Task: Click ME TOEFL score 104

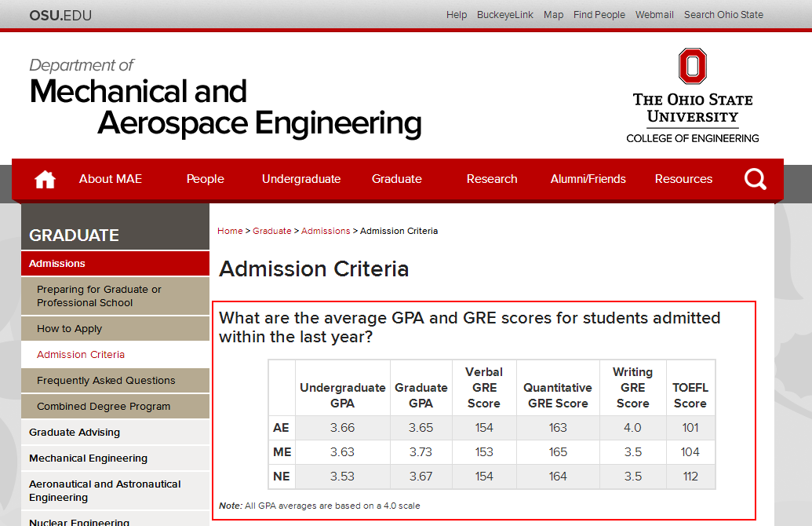Action: coord(690,452)
